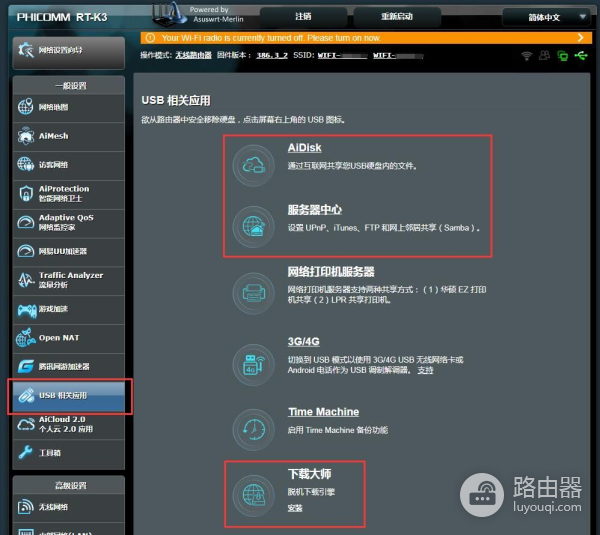The height and width of the screenshot is (535, 600).
Task: Select USB 相关应用 menu item
Action: pos(68,396)
